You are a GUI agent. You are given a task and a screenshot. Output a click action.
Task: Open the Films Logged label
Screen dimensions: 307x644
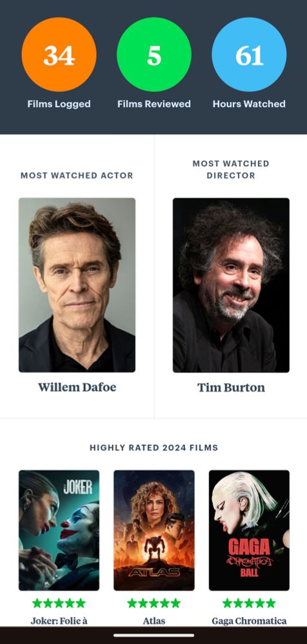click(x=59, y=104)
